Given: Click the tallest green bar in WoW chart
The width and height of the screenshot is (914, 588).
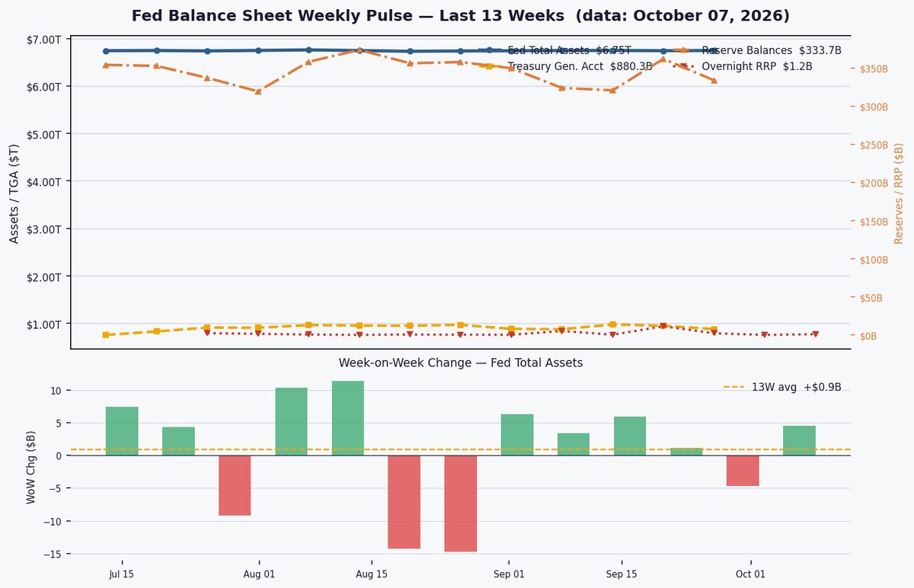Looking at the screenshot, I should point(347,418).
